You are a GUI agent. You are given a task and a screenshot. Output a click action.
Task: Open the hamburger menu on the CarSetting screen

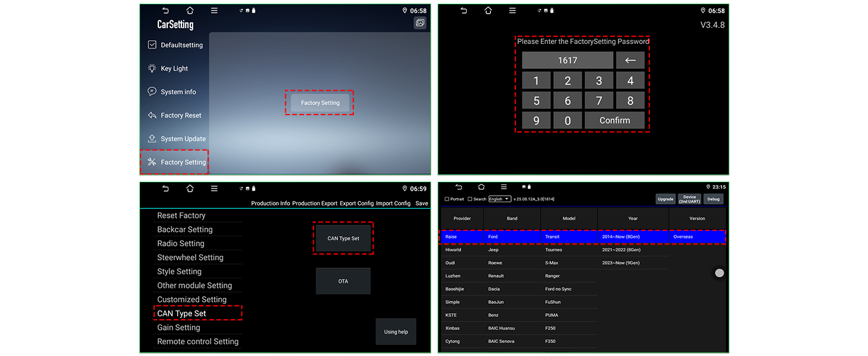[x=214, y=11]
